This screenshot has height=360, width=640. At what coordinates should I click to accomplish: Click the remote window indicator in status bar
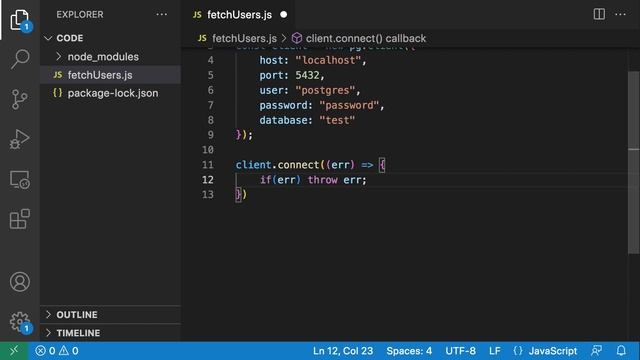click(x=14, y=351)
